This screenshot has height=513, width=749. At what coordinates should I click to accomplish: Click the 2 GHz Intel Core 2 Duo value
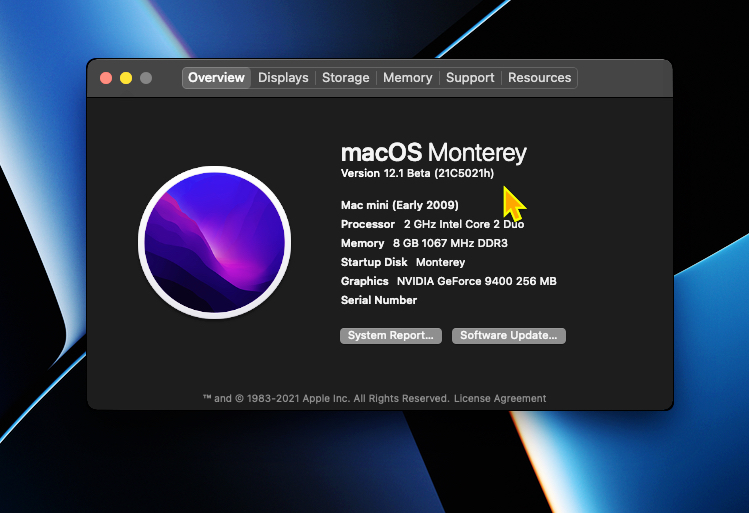pos(464,224)
